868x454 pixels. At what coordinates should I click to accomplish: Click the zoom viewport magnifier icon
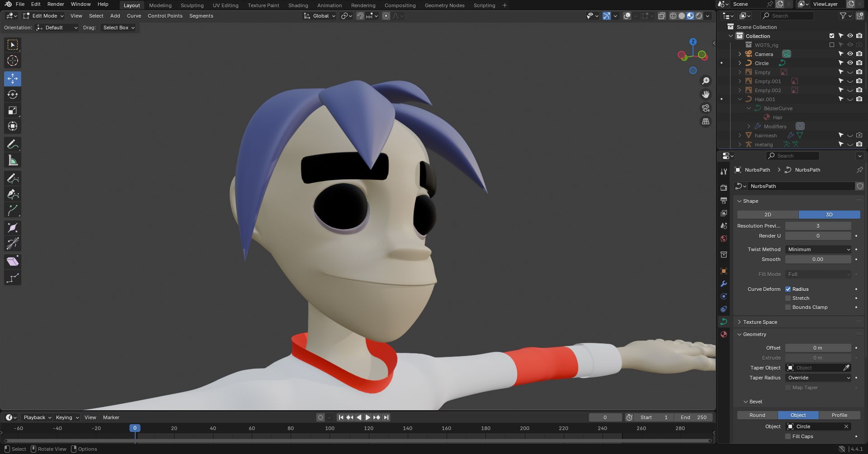(705, 81)
